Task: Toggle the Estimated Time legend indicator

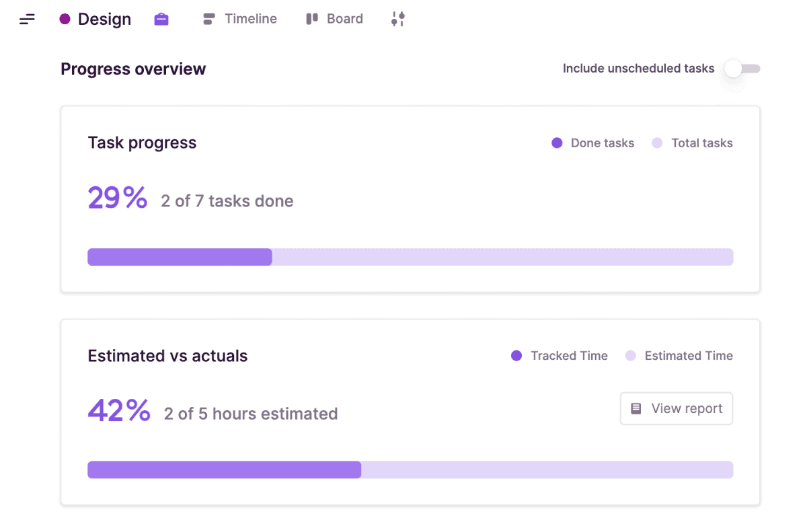Action: point(631,355)
